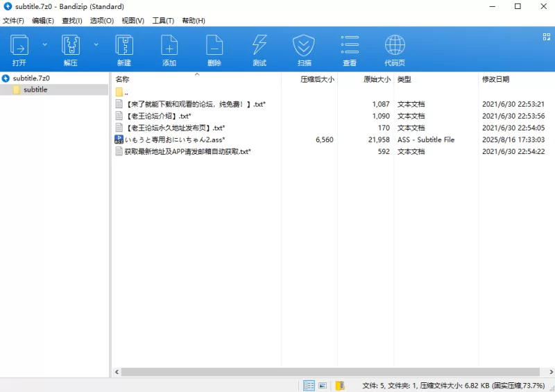Click the 592 size value

pos(384,151)
